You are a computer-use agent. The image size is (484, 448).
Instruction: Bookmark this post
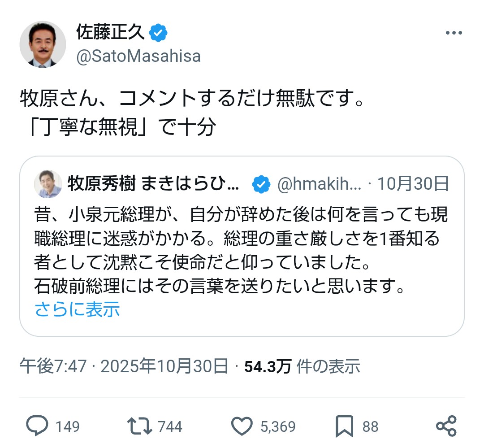[x=345, y=426]
